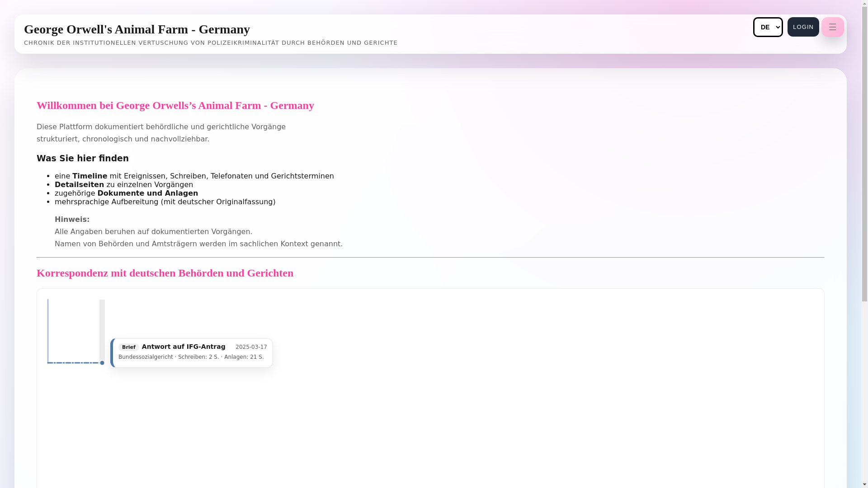Click the Timeline bullet list item
The image size is (868, 488).
pyautogui.click(x=194, y=176)
